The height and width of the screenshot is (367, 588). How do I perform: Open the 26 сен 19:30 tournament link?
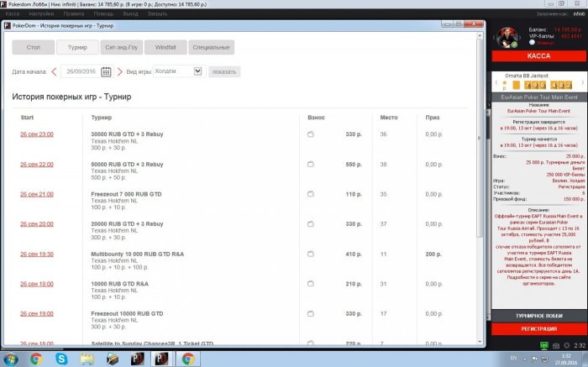(x=37, y=254)
